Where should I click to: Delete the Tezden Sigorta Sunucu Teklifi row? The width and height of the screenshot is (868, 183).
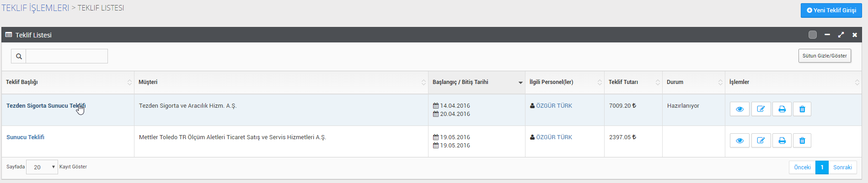tap(802, 109)
